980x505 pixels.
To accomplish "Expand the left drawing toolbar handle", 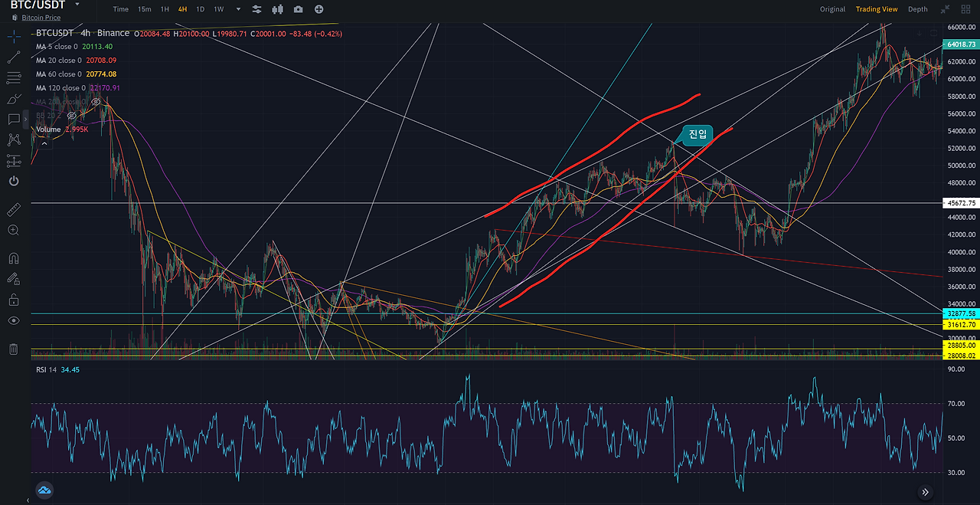I will point(26,119).
